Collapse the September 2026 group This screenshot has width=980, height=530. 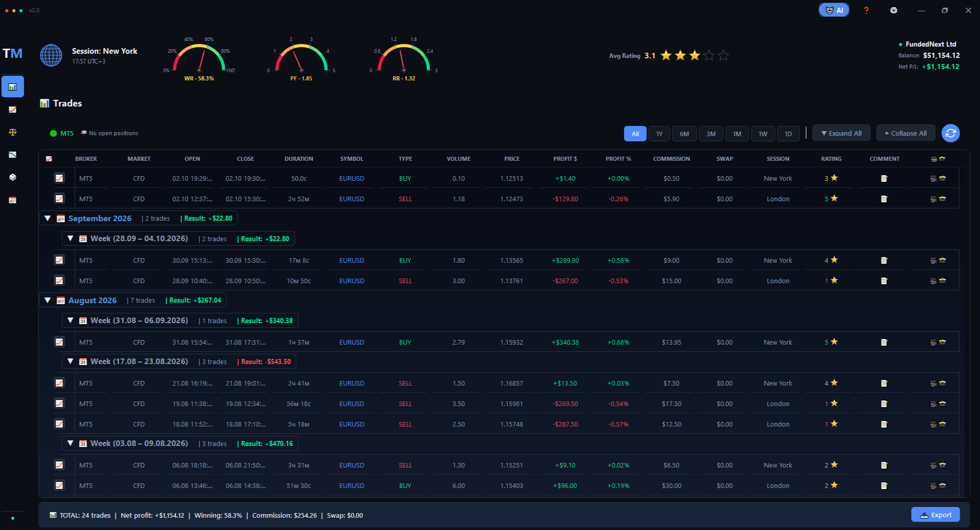tap(48, 218)
